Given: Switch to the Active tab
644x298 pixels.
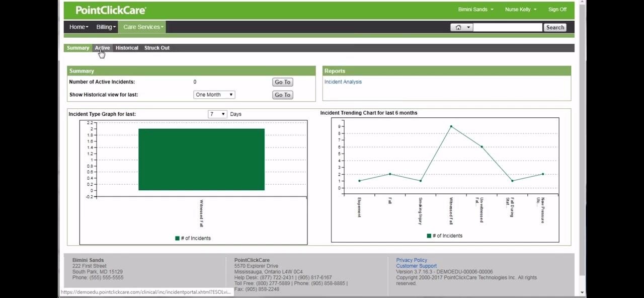Looking at the screenshot, I should (102, 48).
